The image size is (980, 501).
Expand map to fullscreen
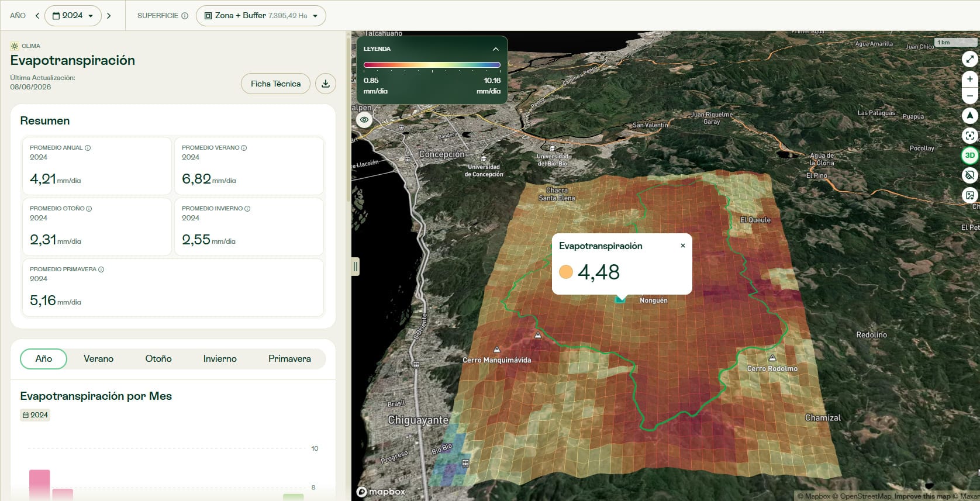(970, 58)
